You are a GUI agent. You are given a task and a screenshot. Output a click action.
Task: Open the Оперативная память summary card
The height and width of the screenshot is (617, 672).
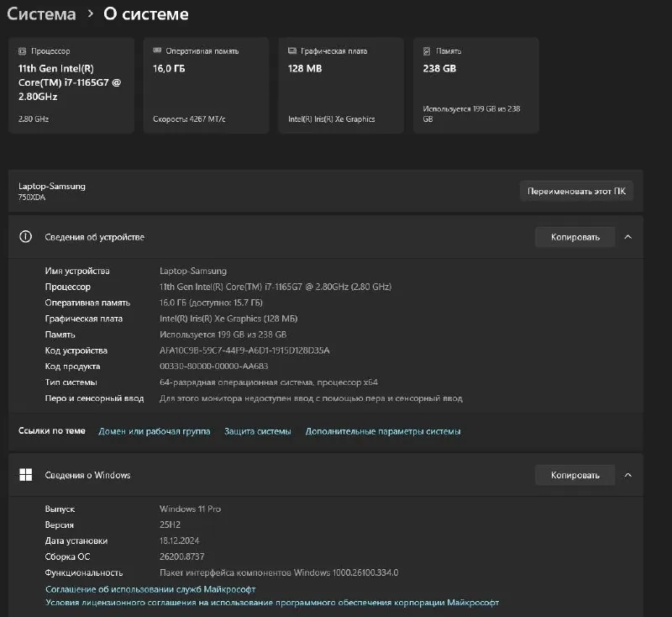pos(206,86)
